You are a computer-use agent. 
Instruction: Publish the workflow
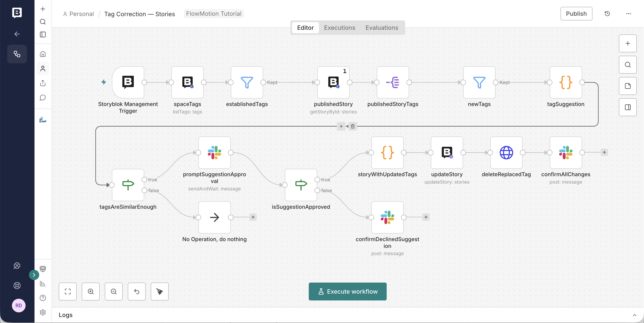[576, 13]
